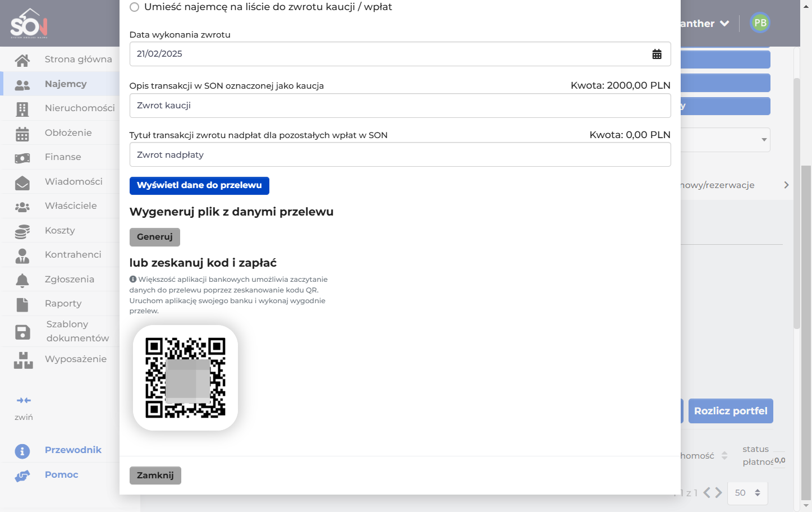Expand the background dropdown select arrow
This screenshot has height=512, width=812.
click(764, 140)
